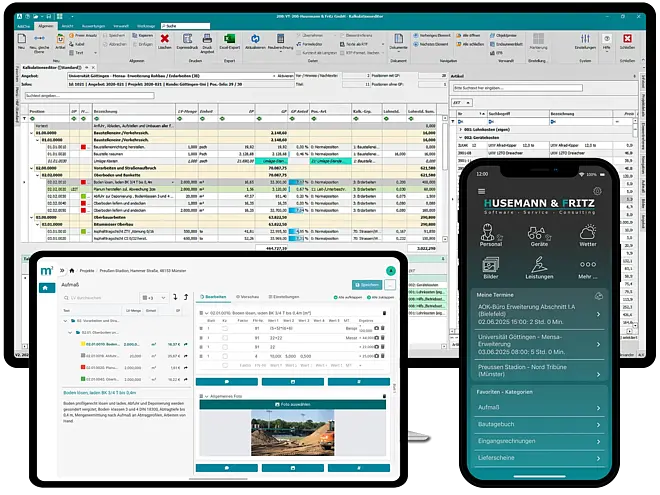This screenshot has width=660, height=495.
Task: Click the tablet sidebar home icon
Action: (45, 288)
